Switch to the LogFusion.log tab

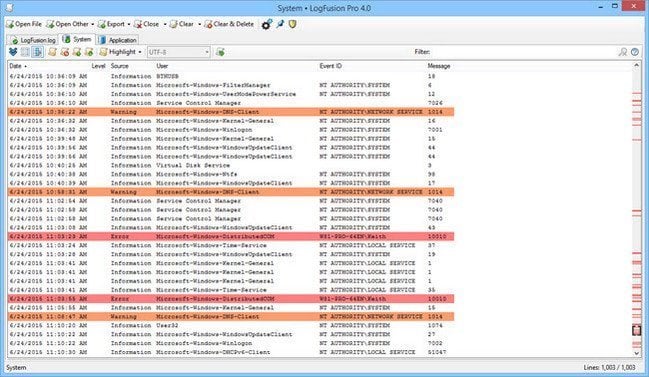click(33, 40)
